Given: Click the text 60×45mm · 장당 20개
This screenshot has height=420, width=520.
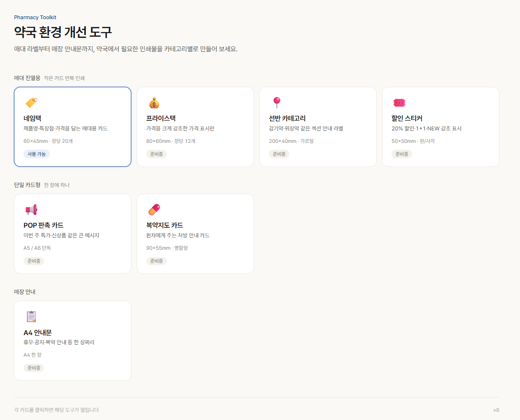Looking at the screenshot, I should pos(48,141).
